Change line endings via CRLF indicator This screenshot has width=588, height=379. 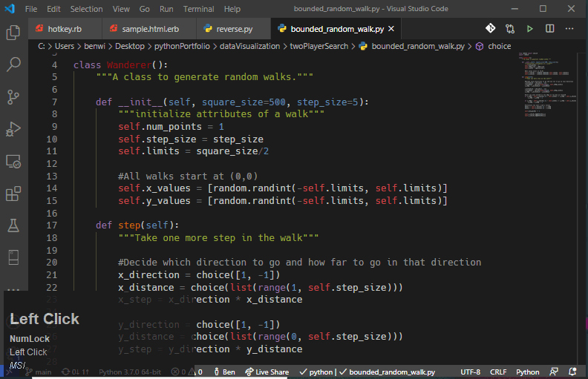pyautogui.click(x=498, y=372)
